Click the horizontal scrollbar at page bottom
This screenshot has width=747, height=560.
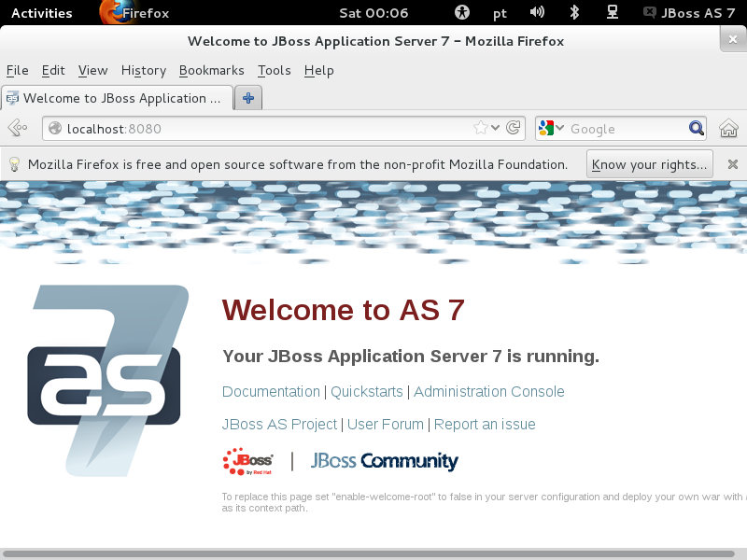click(368, 553)
